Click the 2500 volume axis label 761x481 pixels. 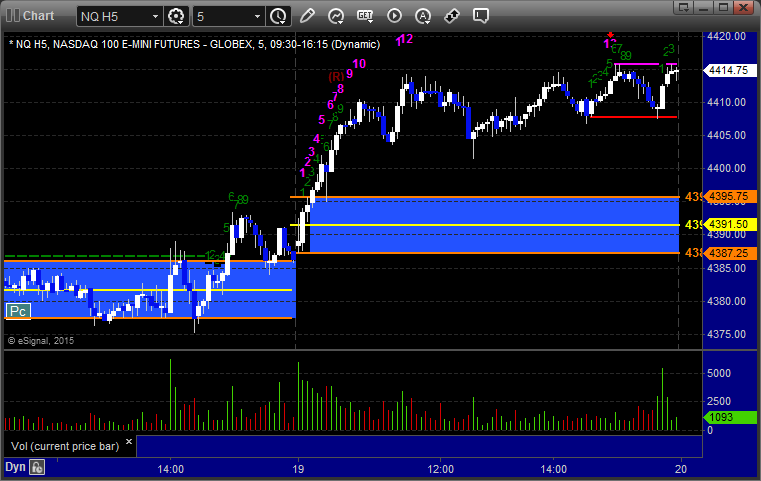click(719, 401)
